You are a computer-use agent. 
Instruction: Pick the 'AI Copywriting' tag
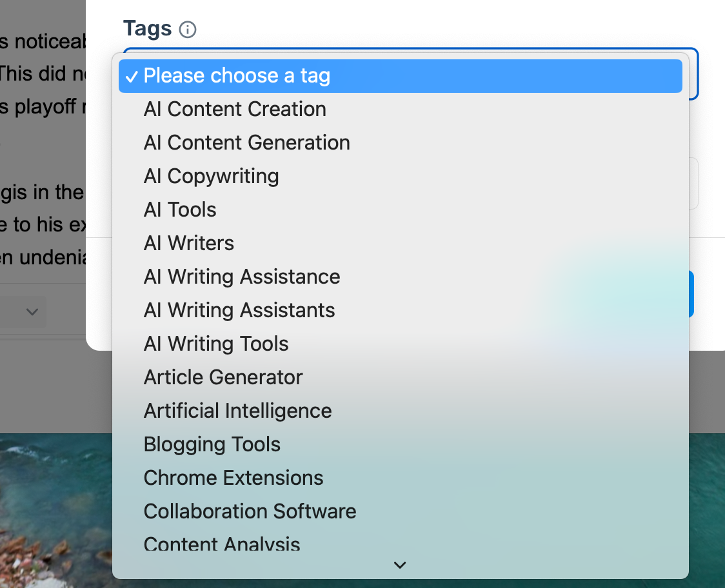[211, 177]
